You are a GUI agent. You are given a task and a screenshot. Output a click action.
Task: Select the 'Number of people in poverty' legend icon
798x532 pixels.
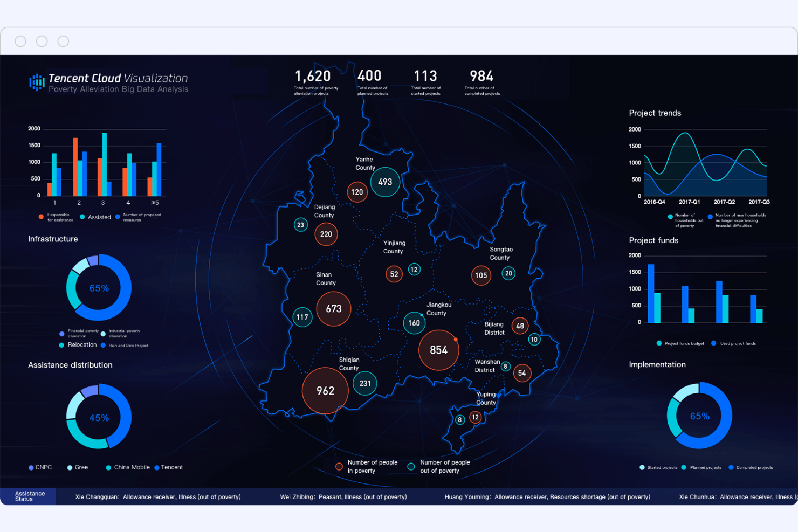coord(339,466)
